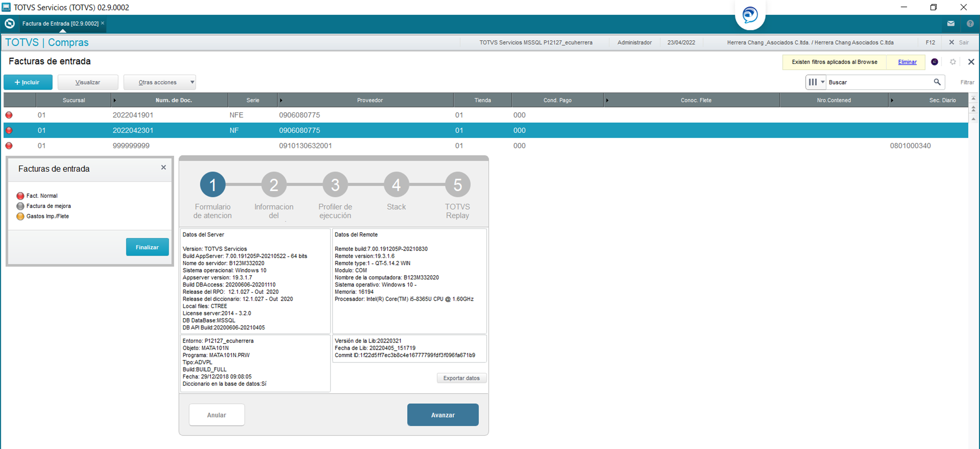Screen dimensions: 980x449
Task: Open browse settings gear icon
Action: coord(953,62)
